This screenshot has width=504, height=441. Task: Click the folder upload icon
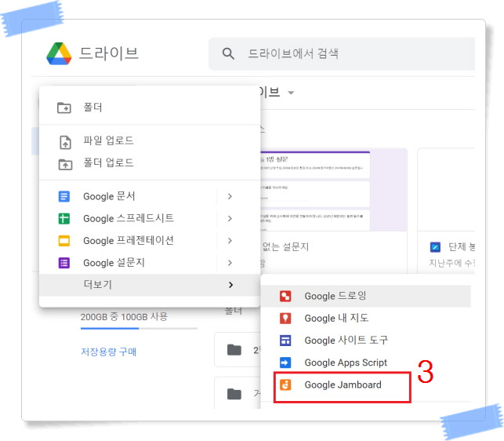[65, 164]
